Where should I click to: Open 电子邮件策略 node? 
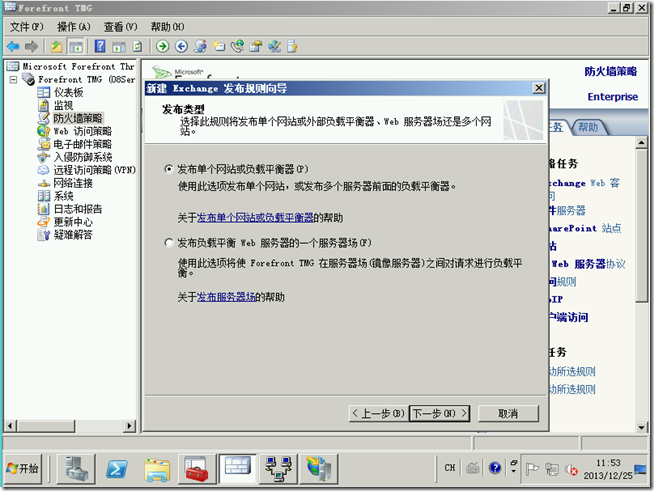coord(83,144)
